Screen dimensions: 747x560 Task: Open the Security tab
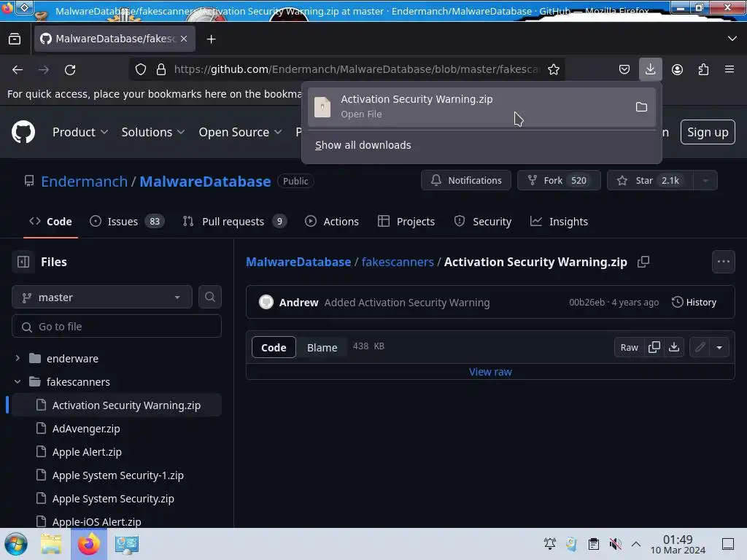(x=483, y=222)
